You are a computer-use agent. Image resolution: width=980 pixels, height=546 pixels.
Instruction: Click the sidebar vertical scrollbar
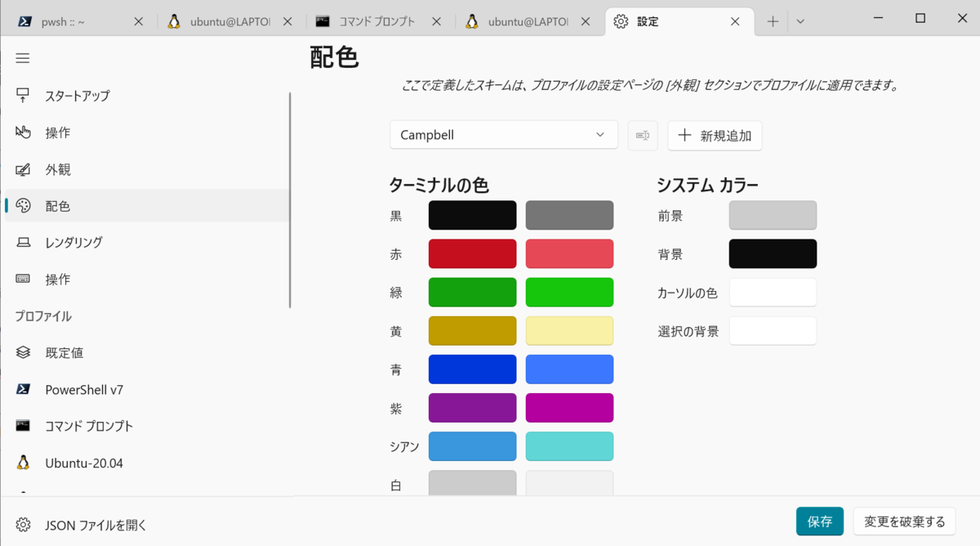(x=290, y=200)
